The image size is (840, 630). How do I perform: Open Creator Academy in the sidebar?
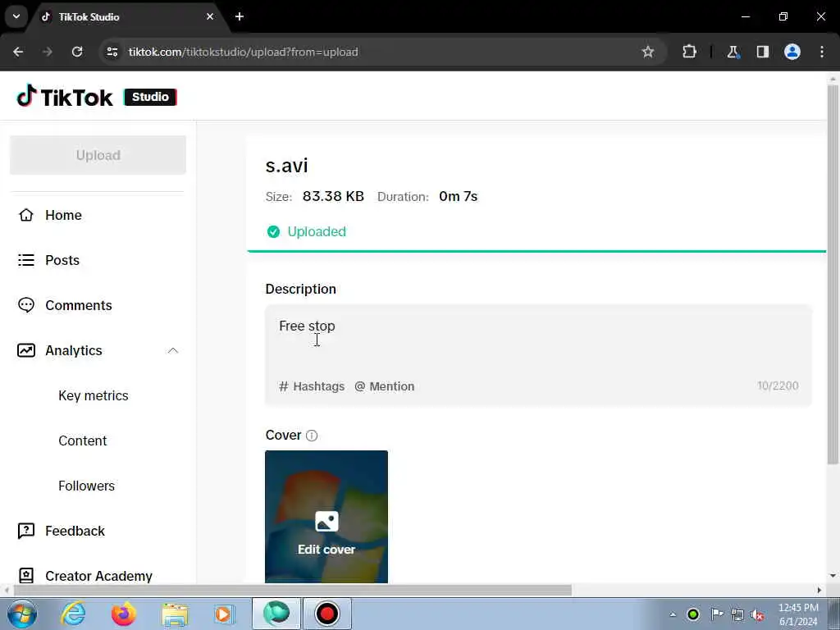pyautogui.click(x=97, y=575)
